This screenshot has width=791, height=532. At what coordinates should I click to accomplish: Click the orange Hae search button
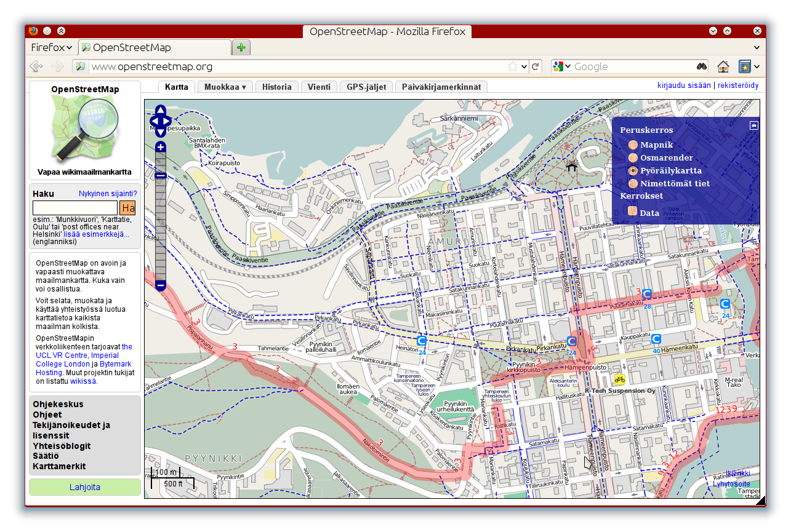click(x=127, y=208)
